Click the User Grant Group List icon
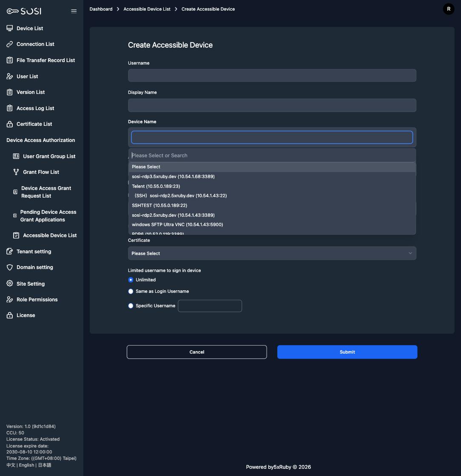This screenshot has height=476, width=461. 16,156
